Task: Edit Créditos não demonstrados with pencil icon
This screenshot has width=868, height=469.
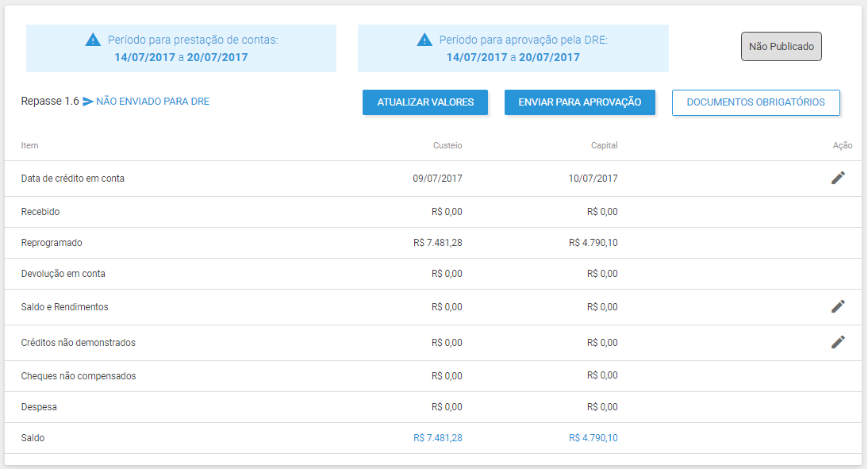Action: point(838,342)
